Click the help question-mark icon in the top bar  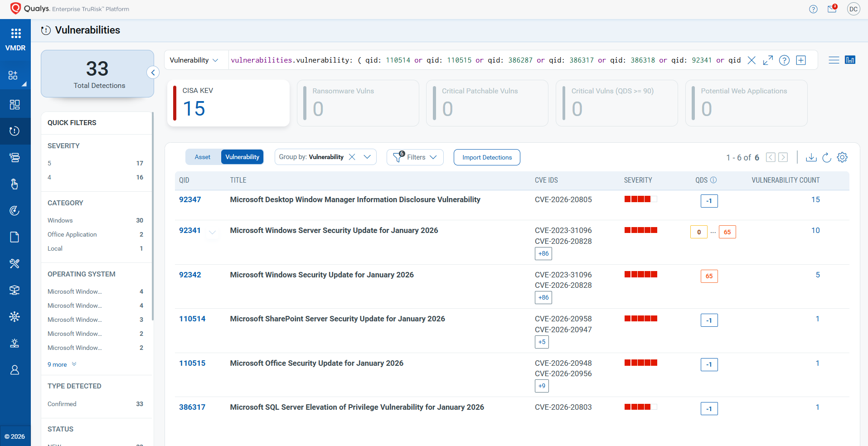click(x=813, y=9)
